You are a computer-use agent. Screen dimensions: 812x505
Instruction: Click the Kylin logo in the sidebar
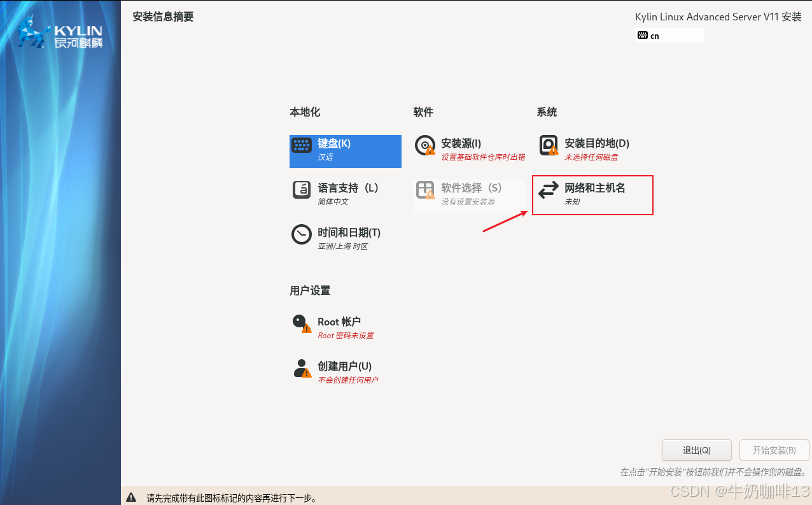click(60, 32)
